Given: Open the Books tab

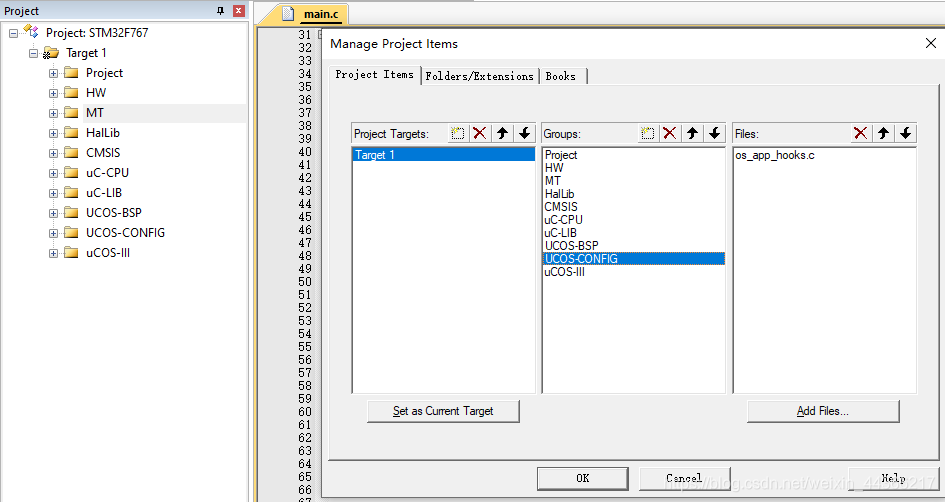Looking at the screenshot, I should click(561, 76).
